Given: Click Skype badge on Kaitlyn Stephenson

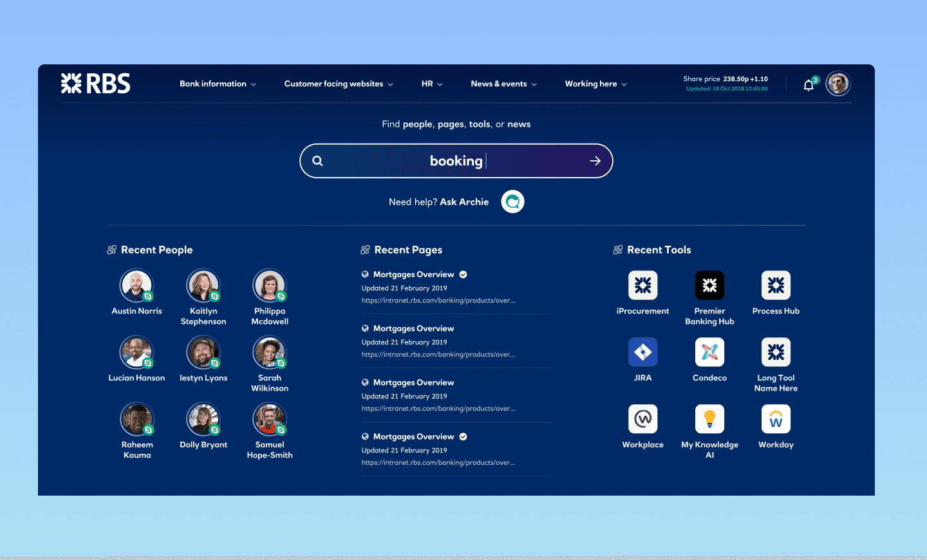Looking at the screenshot, I should pyautogui.click(x=215, y=297).
